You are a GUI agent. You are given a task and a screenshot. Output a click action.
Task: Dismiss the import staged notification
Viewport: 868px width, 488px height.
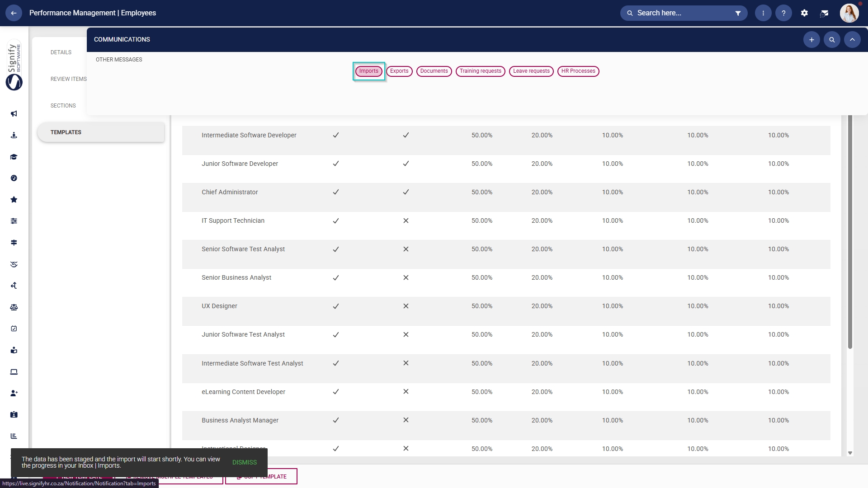click(245, 462)
